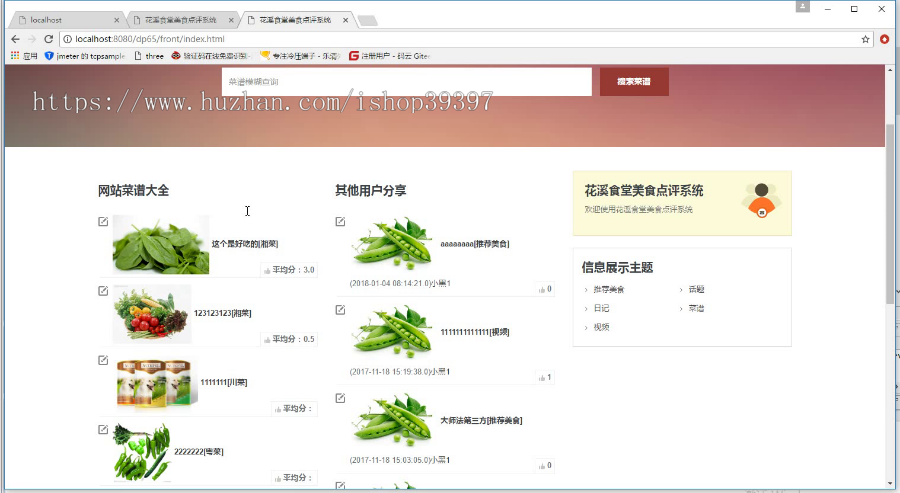Image resolution: width=900 pixels, height=493 pixels.
Task: Close the second 花溪食堂 tab
Action: [231, 20]
